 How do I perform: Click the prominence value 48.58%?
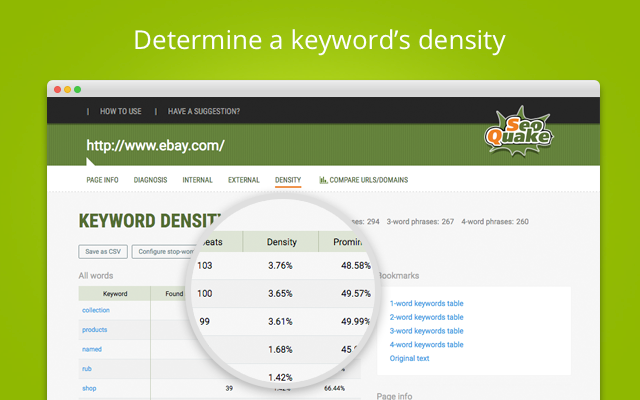point(356,266)
